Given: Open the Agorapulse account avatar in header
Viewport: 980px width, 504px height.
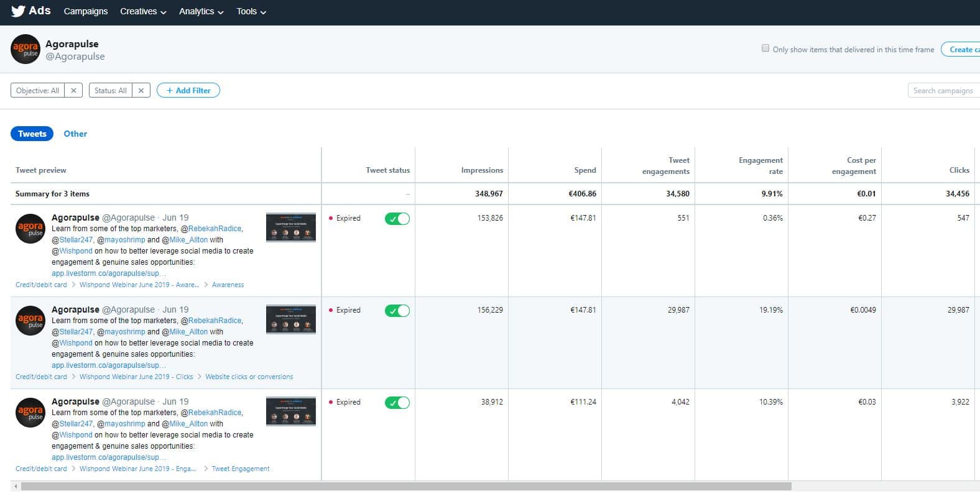Looking at the screenshot, I should click(x=25, y=49).
